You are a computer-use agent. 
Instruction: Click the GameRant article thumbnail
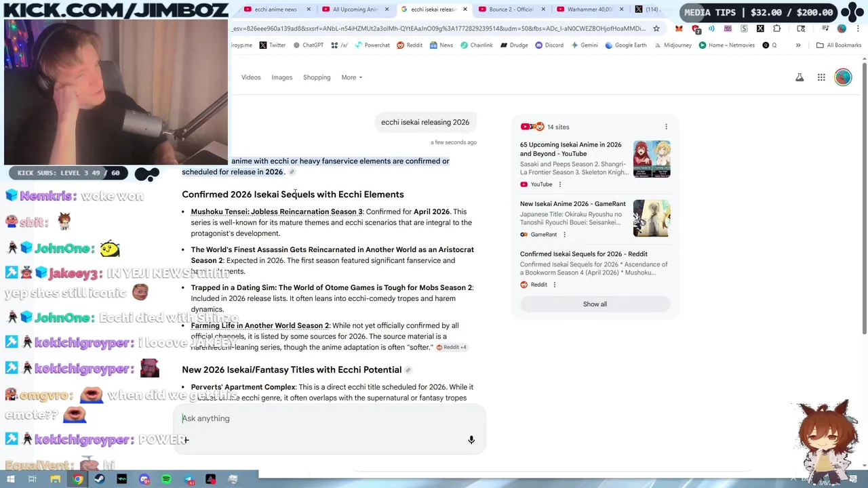(x=652, y=218)
